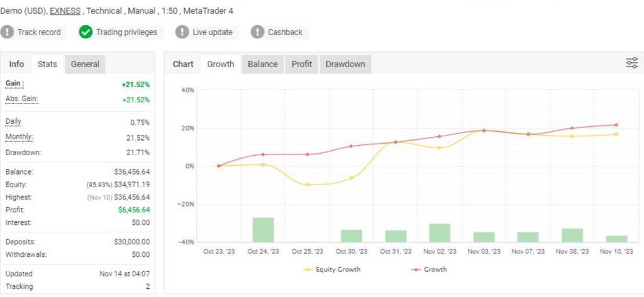Click the Nov 10 growth data point
The width and height of the screenshot is (644, 297).
tap(616, 125)
